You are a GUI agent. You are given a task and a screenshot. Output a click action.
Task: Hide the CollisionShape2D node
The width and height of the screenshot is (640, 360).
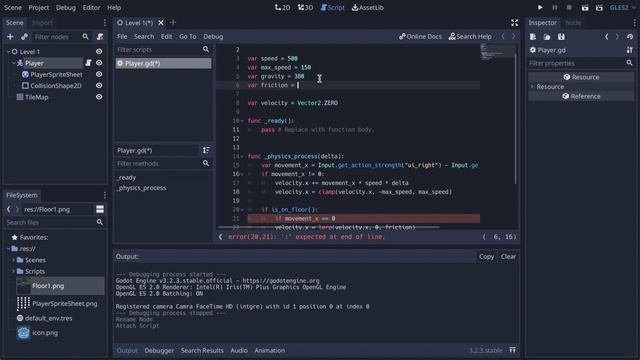[99, 86]
